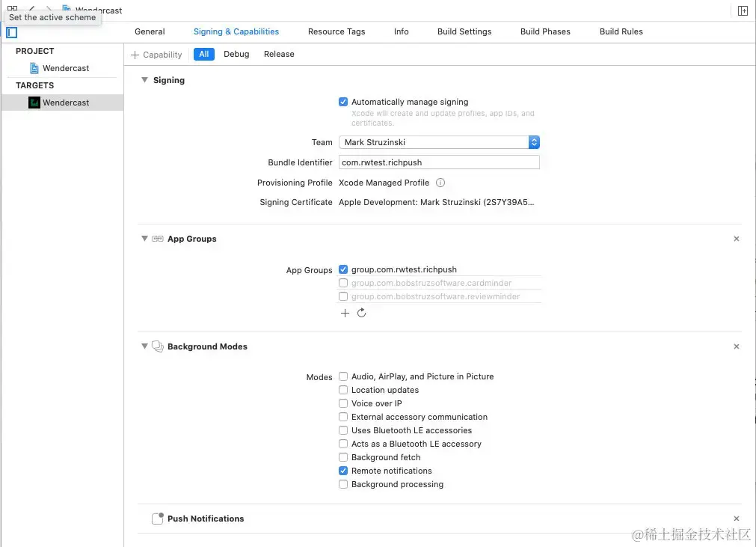The image size is (756, 547).
Task: Open the Info tab
Action: click(401, 31)
